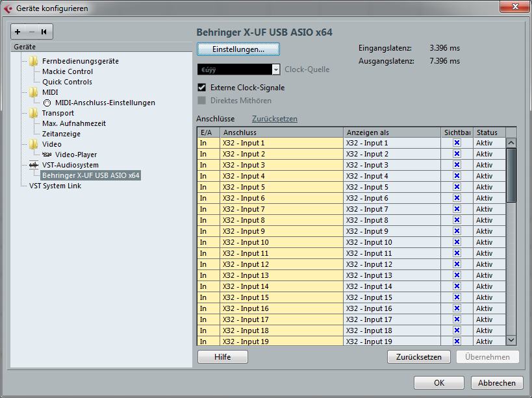Click the OK button
The image size is (532, 398).
pyautogui.click(x=439, y=383)
